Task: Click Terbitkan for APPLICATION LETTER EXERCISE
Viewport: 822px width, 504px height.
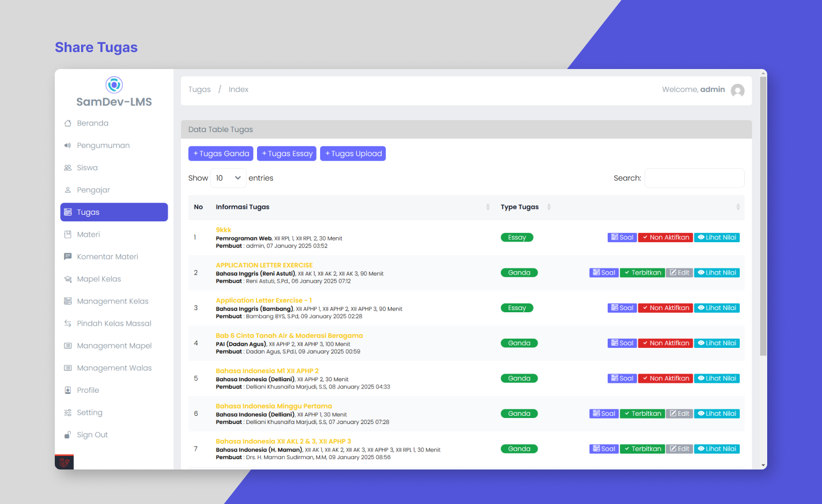Action: click(x=642, y=273)
